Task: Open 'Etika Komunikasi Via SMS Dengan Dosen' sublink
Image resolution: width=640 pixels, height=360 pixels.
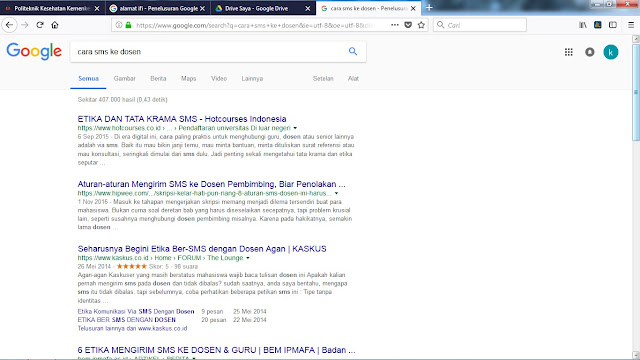Action: tap(136, 311)
